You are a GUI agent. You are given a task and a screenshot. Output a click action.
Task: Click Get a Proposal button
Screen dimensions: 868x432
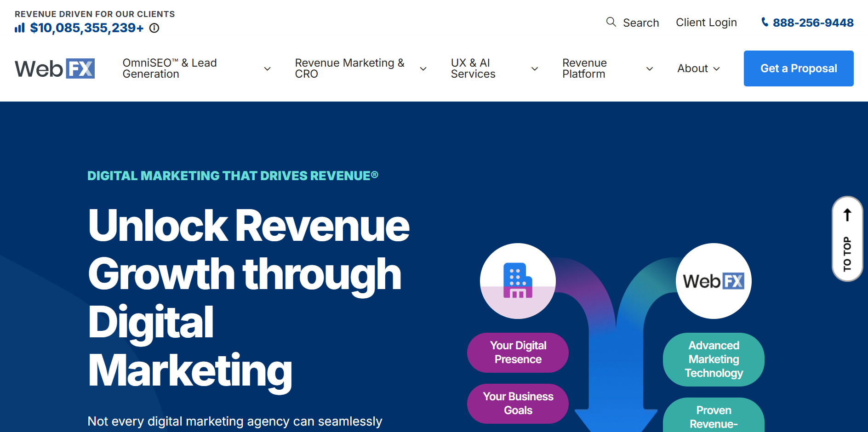coord(799,68)
